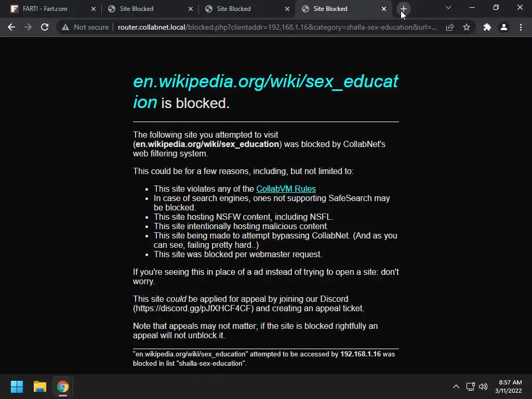Close the first Site Blocked tab

click(190, 9)
